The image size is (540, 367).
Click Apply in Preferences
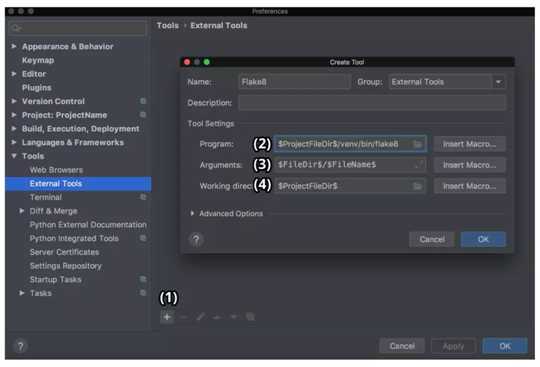point(453,346)
